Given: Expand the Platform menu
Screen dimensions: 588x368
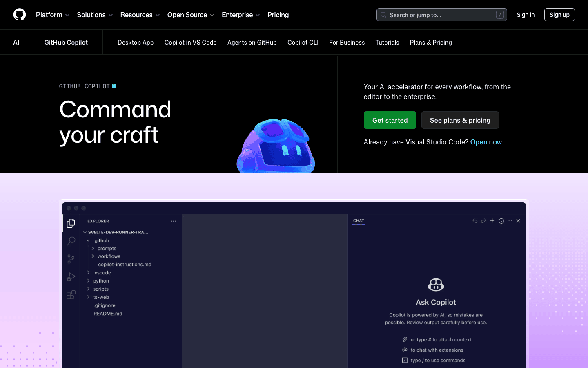Looking at the screenshot, I should pyautogui.click(x=53, y=15).
